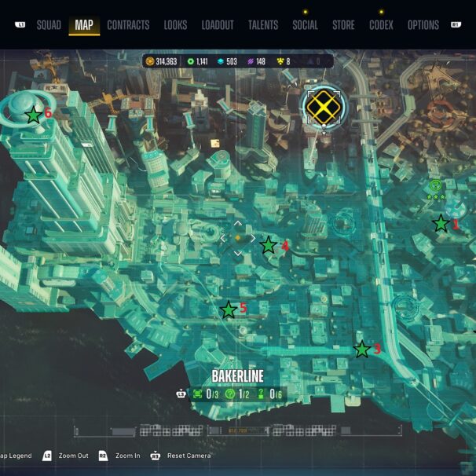Image resolution: width=476 pixels, height=476 pixels.
Task: Click the map cursor crosshair
Action: [238, 238]
